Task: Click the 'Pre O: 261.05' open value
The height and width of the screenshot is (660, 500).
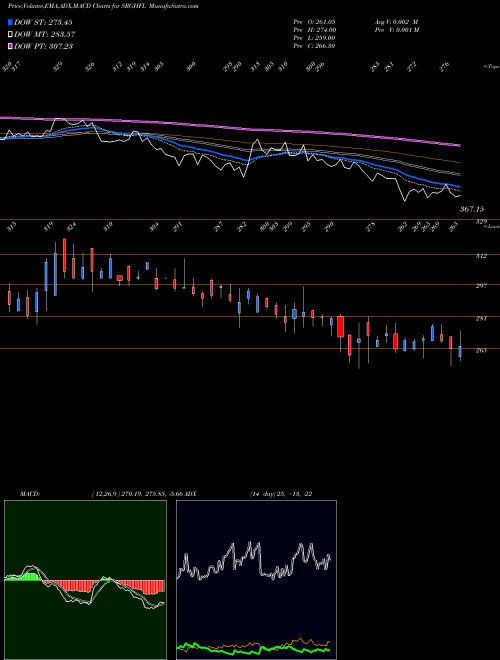Action: click(x=314, y=21)
